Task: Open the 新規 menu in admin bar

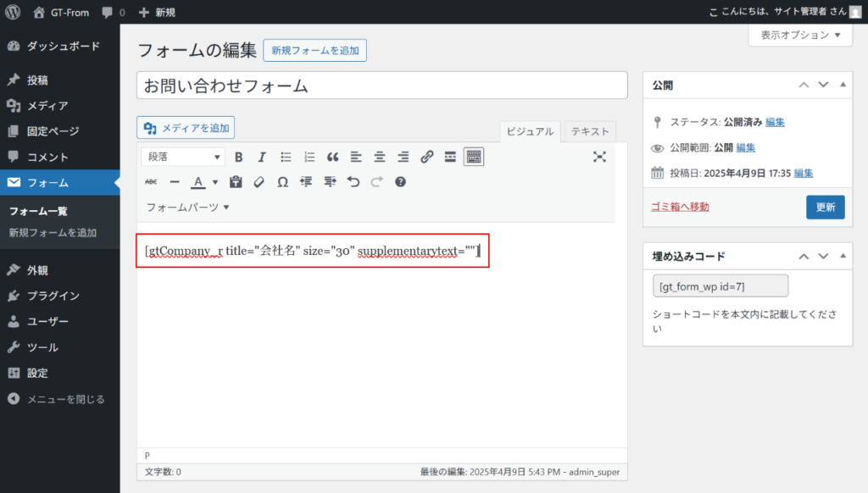Action: pos(157,12)
